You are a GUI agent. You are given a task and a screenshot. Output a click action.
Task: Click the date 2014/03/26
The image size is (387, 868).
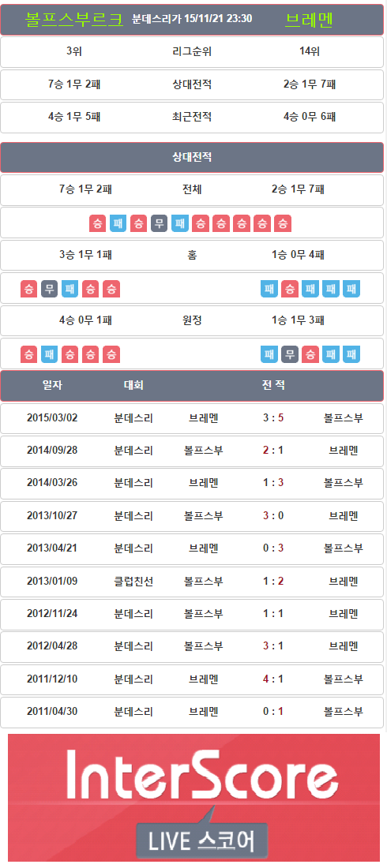[53, 483]
